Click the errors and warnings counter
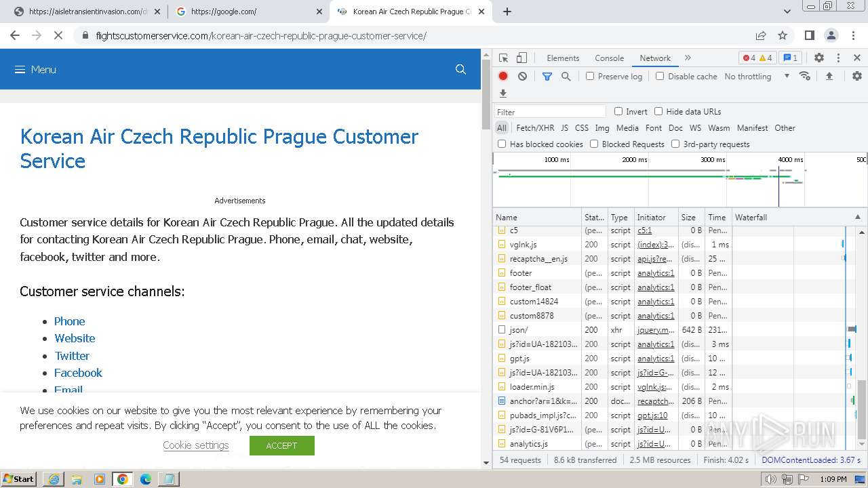Viewport: 868px width, 488px height. tap(757, 58)
